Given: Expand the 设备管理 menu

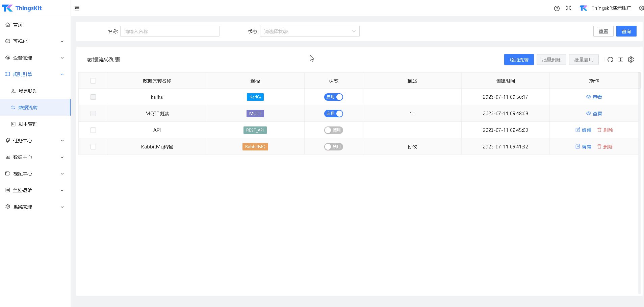Looking at the screenshot, I should (35, 58).
